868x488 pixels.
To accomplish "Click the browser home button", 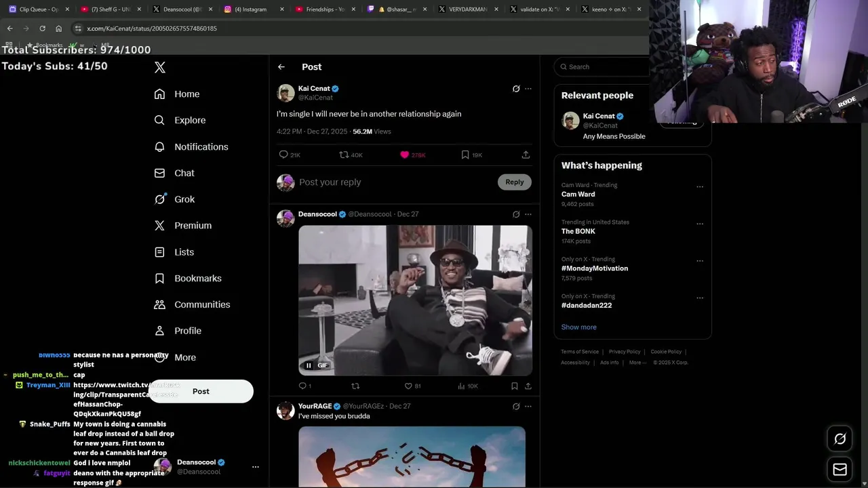I will pyautogui.click(x=58, y=28).
